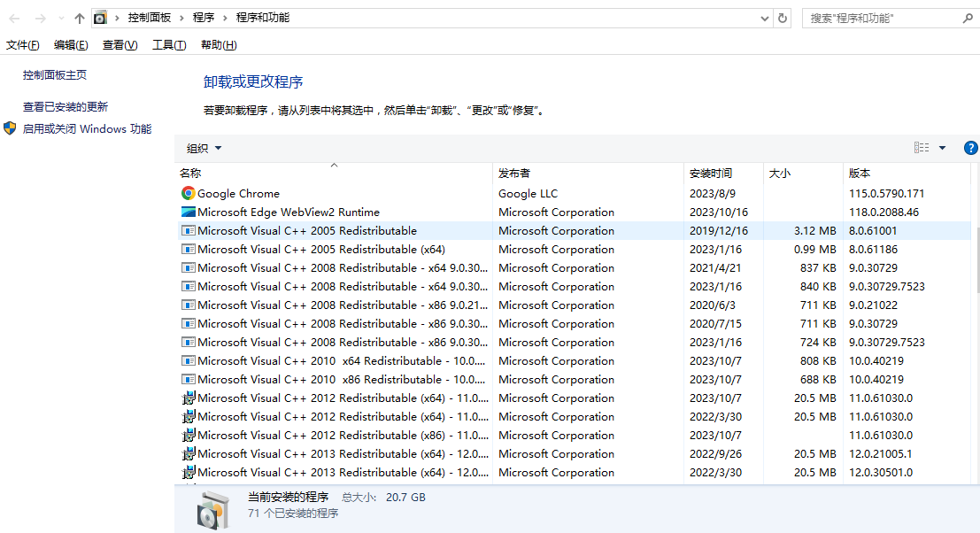Click icon of Visual C++ 2012 (x86) row

coord(189,435)
